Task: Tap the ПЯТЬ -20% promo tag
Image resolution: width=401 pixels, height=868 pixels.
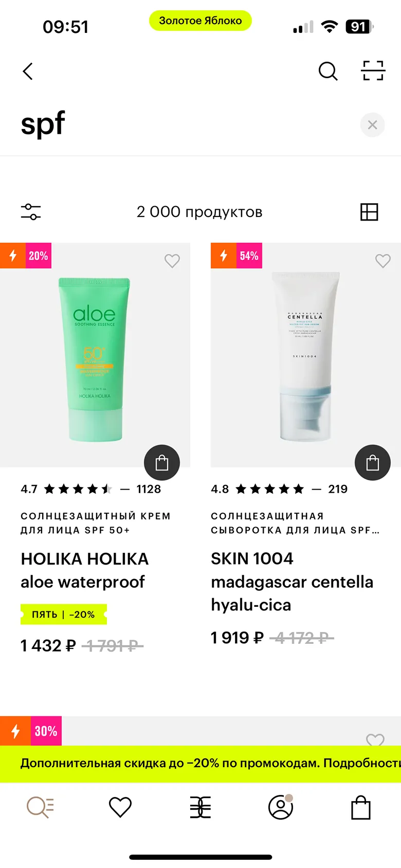Action: click(x=64, y=614)
